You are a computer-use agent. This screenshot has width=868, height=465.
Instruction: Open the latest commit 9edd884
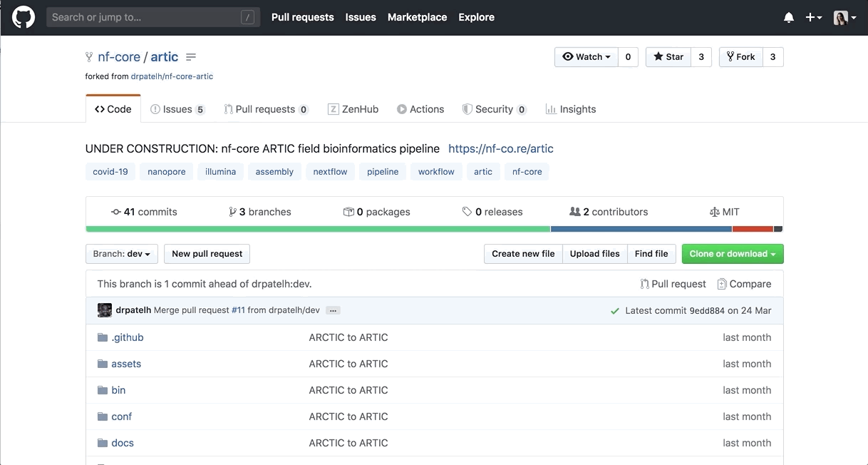[x=707, y=311]
